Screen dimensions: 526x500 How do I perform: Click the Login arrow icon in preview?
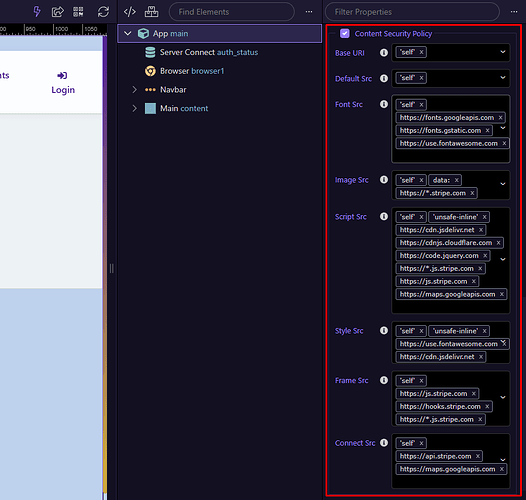point(62,76)
